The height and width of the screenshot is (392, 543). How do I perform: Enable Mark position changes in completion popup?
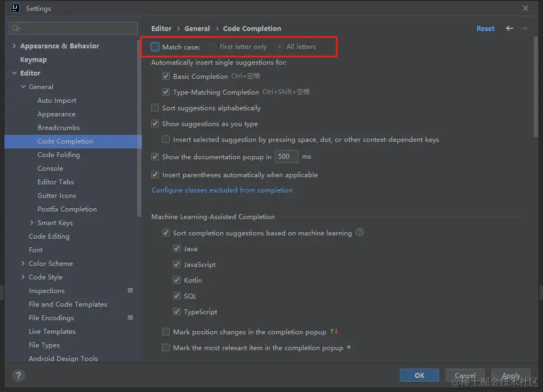(x=166, y=332)
